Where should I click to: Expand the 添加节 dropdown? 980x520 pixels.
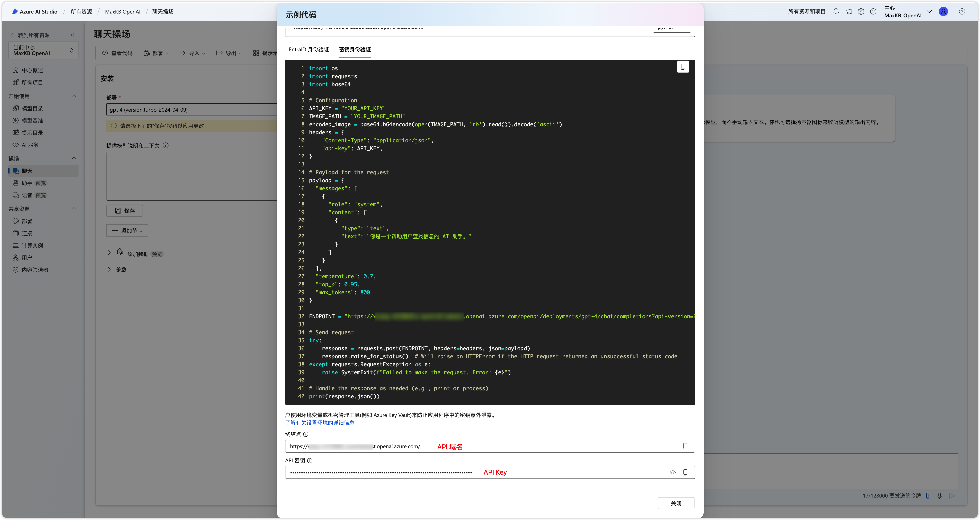127,230
